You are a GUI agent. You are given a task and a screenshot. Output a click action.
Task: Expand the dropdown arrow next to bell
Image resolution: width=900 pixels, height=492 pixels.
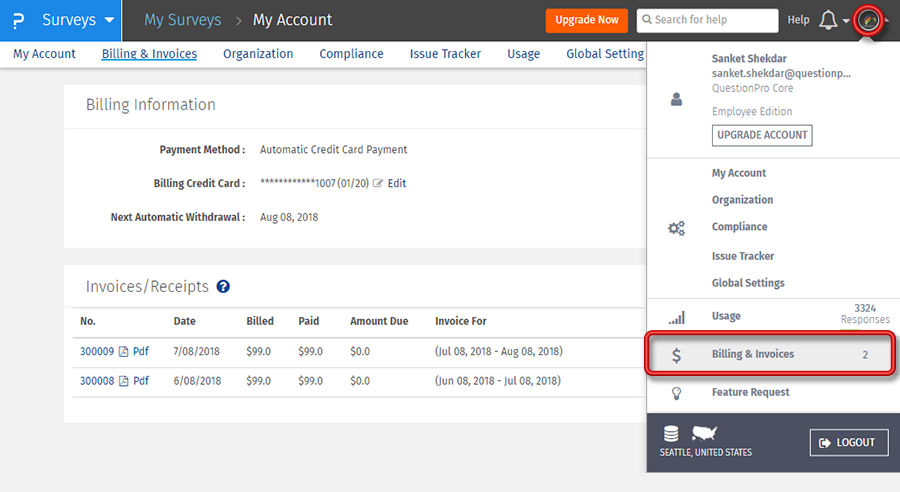pos(847,21)
